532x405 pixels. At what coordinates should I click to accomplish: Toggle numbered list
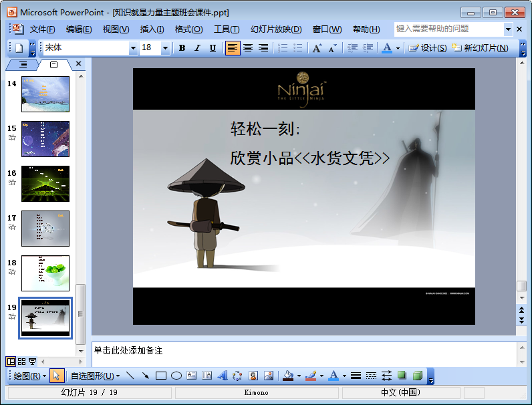pyautogui.click(x=283, y=48)
